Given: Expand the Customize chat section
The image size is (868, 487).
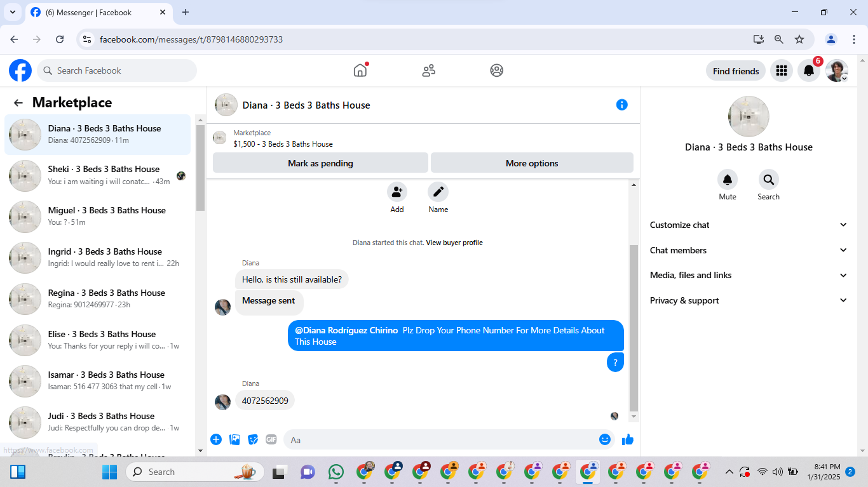Looking at the screenshot, I should pyautogui.click(x=749, y=225).
